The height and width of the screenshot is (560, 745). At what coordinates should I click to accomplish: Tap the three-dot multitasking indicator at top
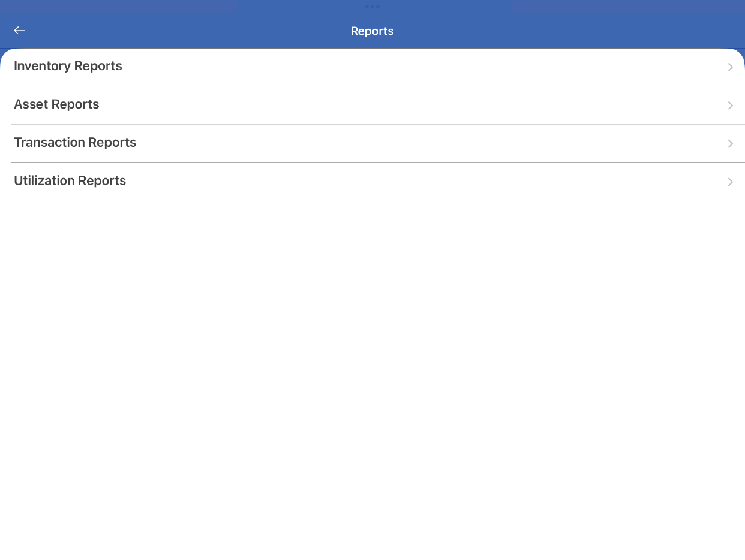[372, 7]
